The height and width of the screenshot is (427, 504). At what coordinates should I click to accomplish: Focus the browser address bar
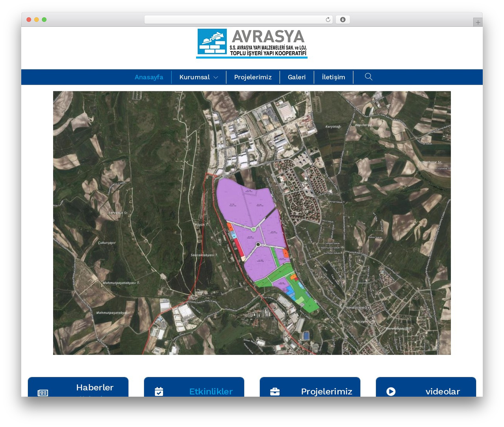coord(239,20)
